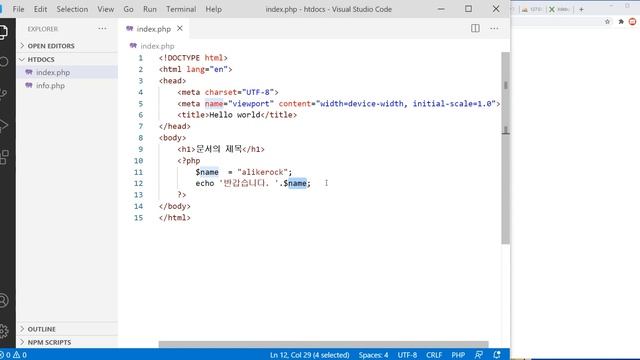Open editor More Actions ellipsis
This screenshot has height=360, width=640.
click(x=494, y=28)
